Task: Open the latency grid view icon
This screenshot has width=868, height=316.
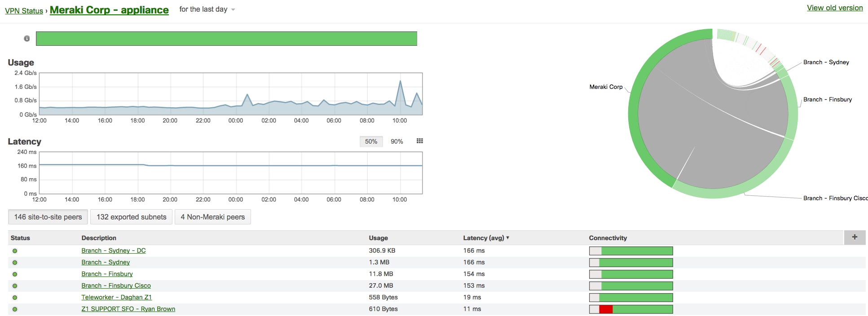Action: (420, 141)
